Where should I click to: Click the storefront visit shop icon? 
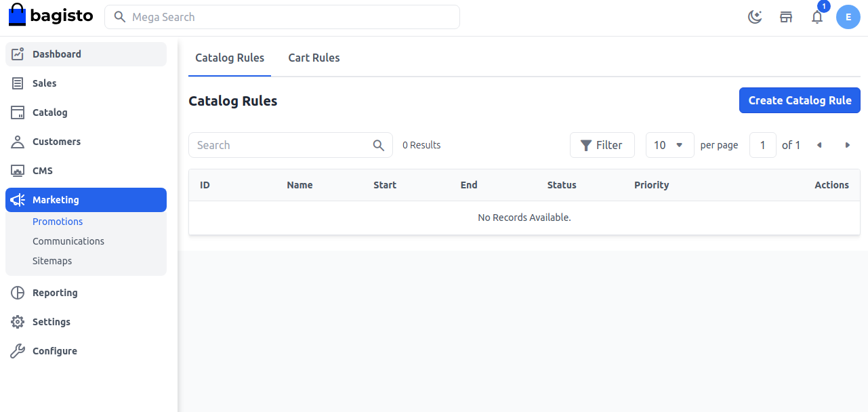point(786,17)
